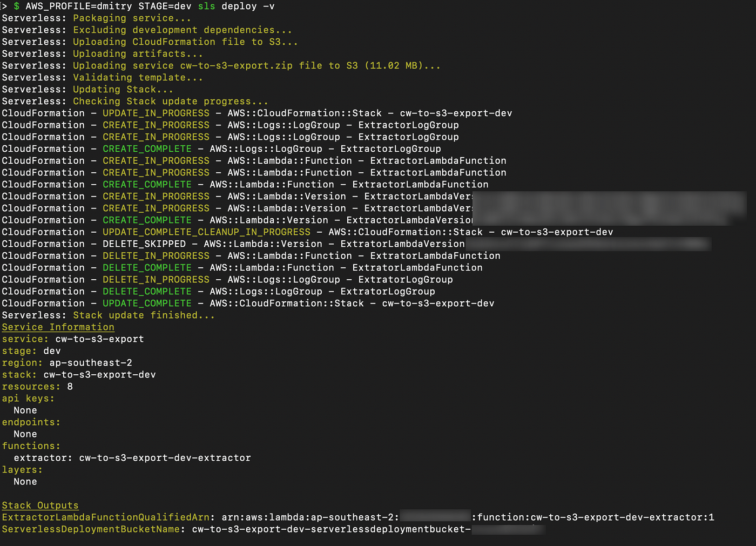Click the 'stack: cw-to-s3-export-dev' line
The width and height of the screenshot is (756, 546).
pos(79,375)
